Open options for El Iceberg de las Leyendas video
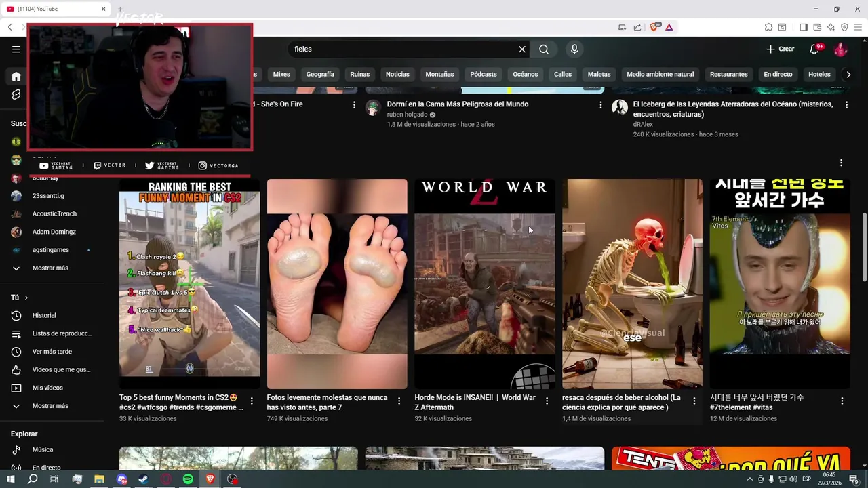 click(846, 105)
